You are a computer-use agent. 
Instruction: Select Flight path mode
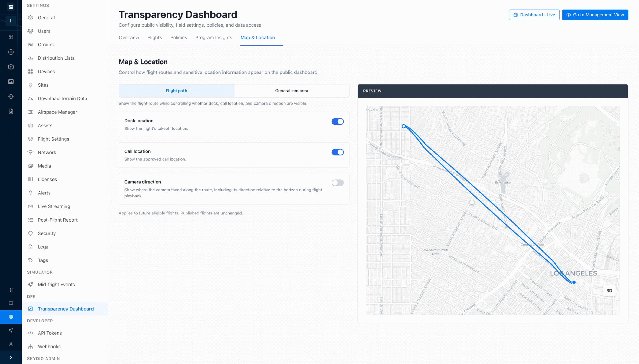click(176, 91)
